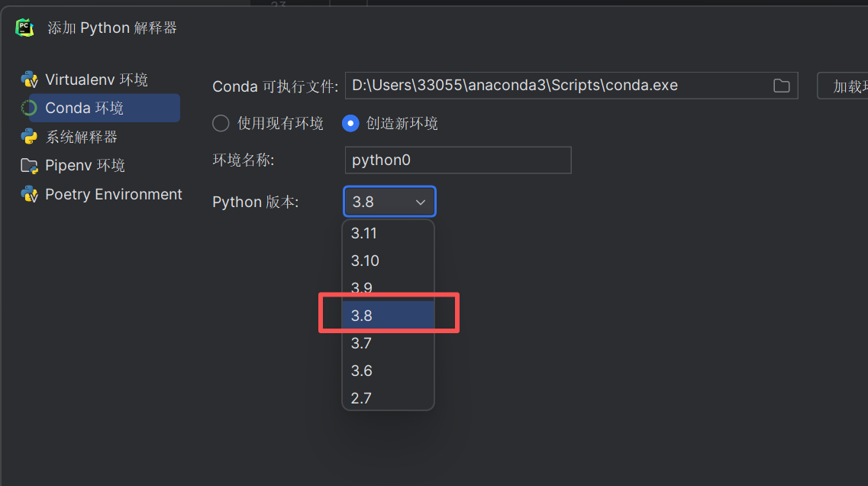Browse for conda.exe with the folder icon
The width and height of the screenshot is (868, 486).
coord(781,86)
